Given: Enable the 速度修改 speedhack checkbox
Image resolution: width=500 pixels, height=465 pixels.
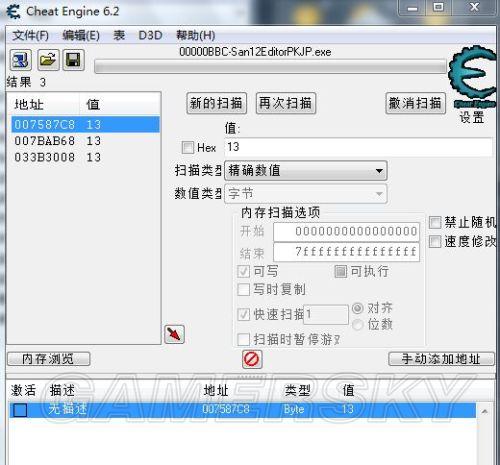Looking at the screenshot, I should (x=435, y=242).
